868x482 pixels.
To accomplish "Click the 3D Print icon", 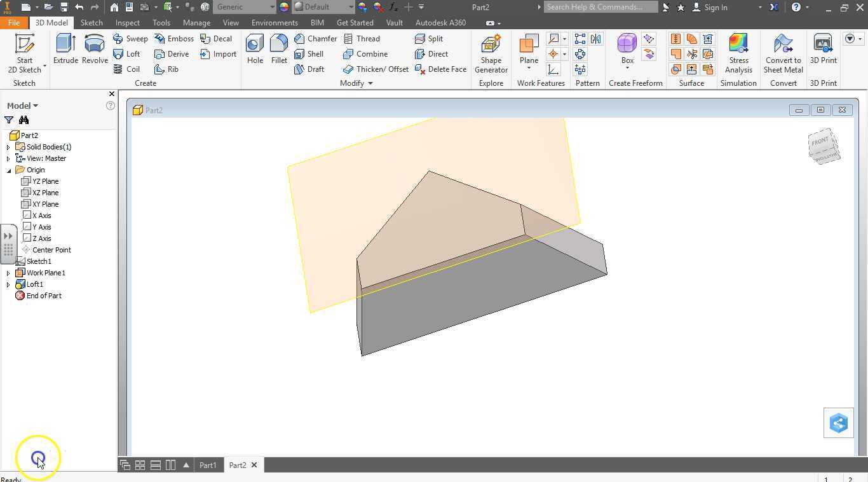I will [x=823, y=50].
